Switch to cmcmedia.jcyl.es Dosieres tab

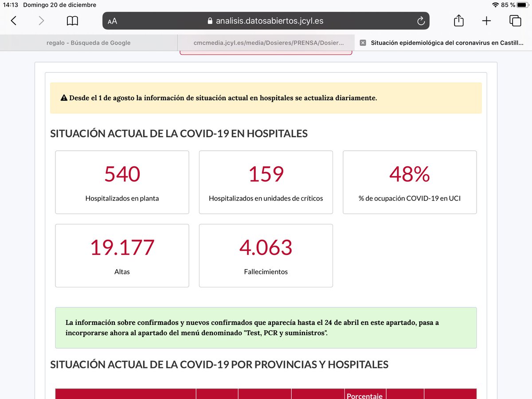pos(266,43)
